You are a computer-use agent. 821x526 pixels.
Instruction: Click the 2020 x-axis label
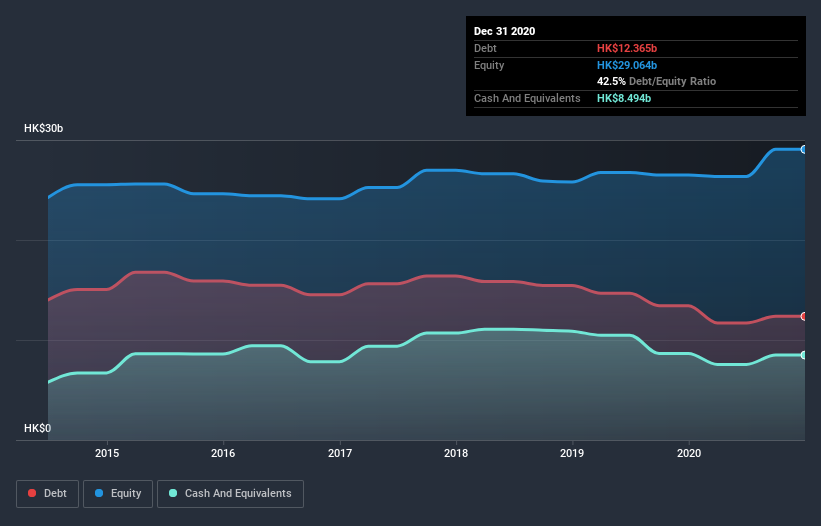(x=689, y=453)
